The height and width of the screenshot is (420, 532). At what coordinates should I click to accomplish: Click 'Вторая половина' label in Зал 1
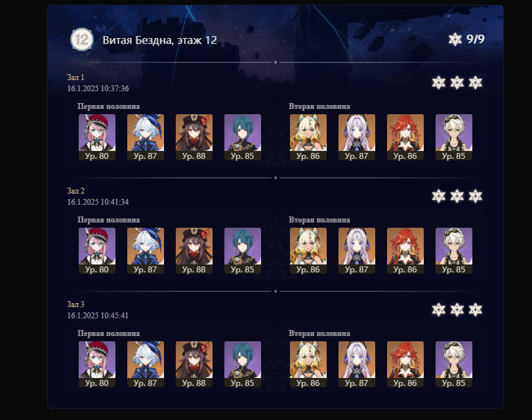(x=319, y=106)
